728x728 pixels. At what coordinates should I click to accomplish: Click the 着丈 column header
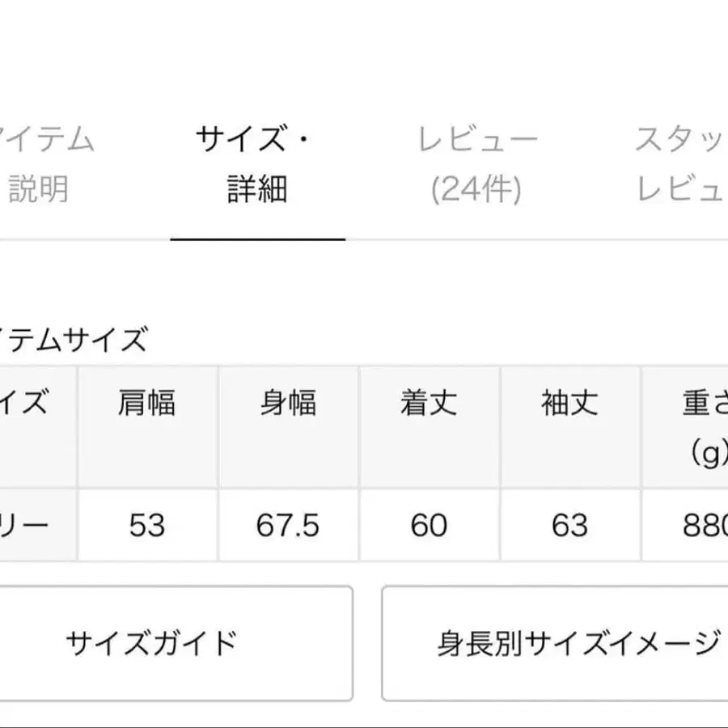coord(430,404)
